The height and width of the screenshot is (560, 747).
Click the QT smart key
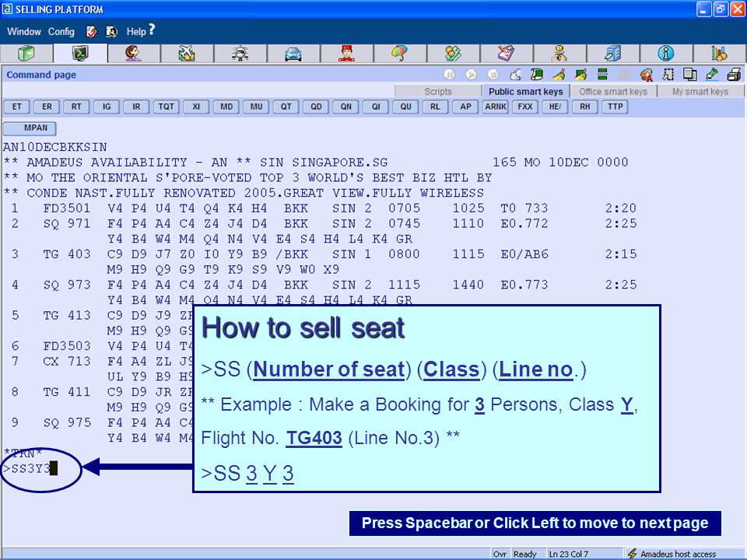tap(286, 107)
